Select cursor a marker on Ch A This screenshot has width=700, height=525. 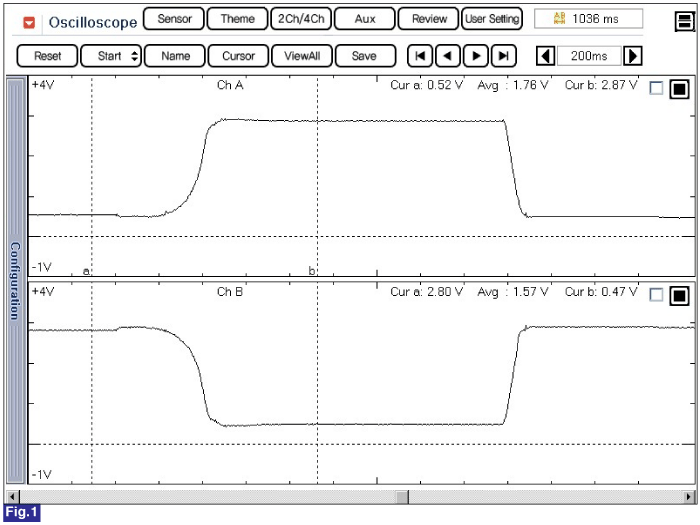click(86, 271)
